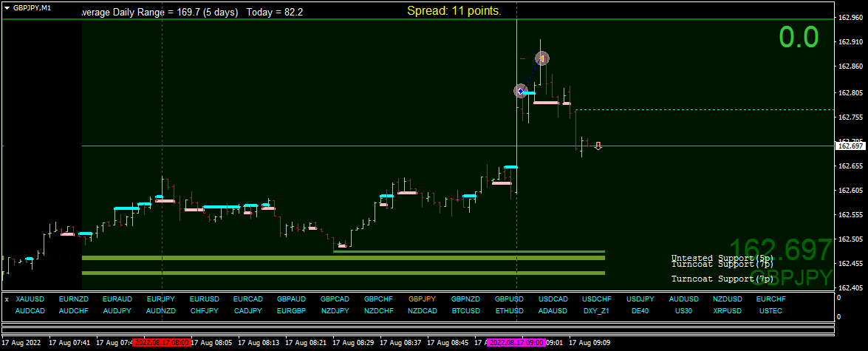Image resolution: width=868 pixels, height=351 pixels.
Task: Click the trade entry circle marker on the chart
Action: point(520,91)
